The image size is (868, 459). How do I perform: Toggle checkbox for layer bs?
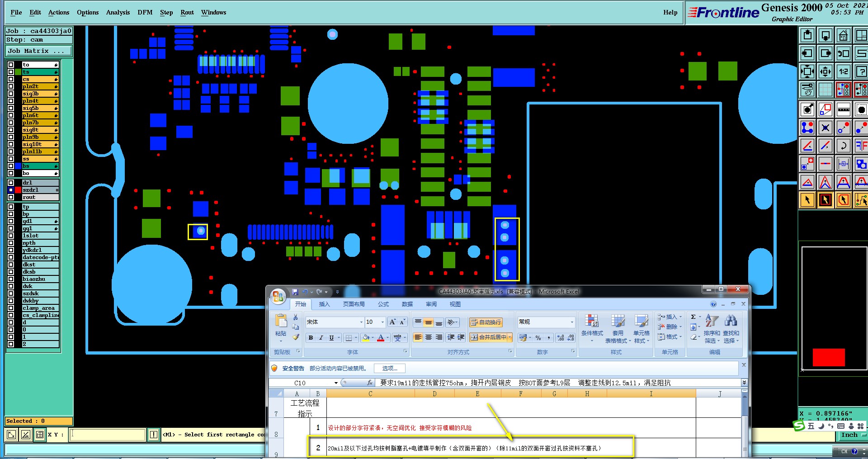(11, 166)
